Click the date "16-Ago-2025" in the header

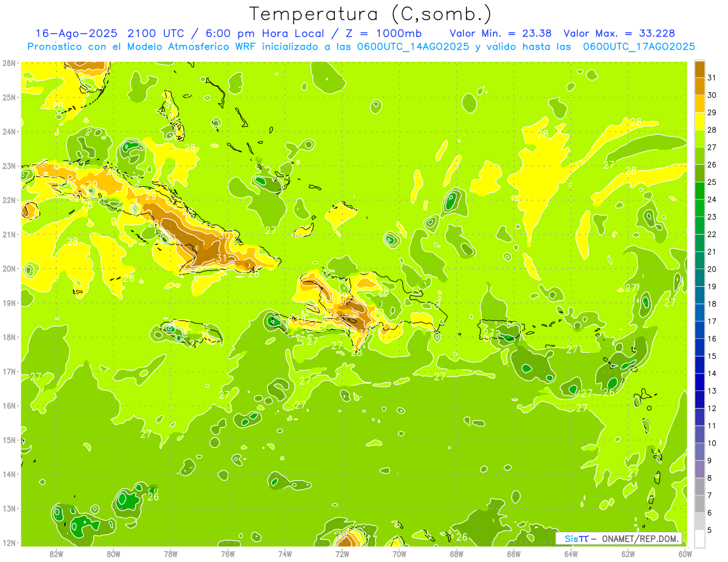coord(76,33)
